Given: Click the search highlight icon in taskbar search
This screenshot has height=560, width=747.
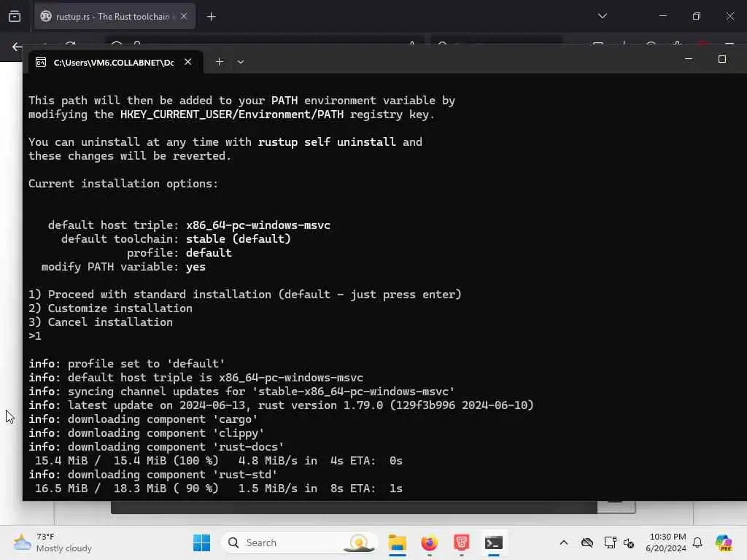Looking at the screenshot, I should tap(359, 542).
